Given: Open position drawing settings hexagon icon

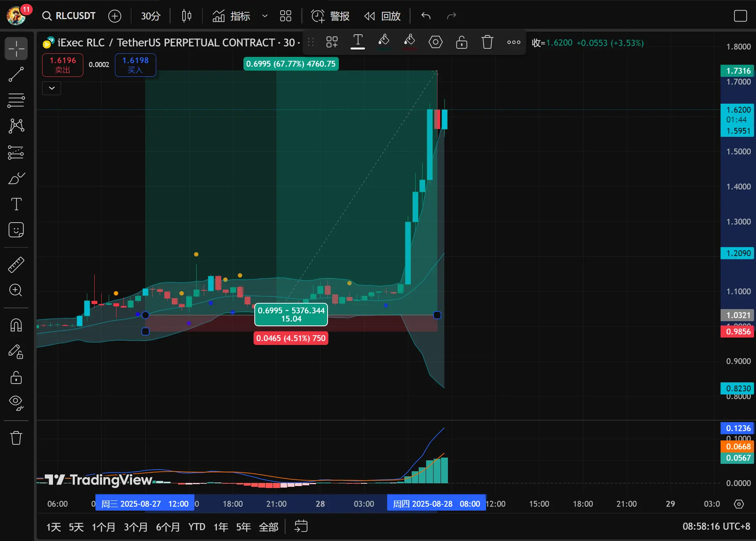Looking at the screenshot, I should point(435,42).
